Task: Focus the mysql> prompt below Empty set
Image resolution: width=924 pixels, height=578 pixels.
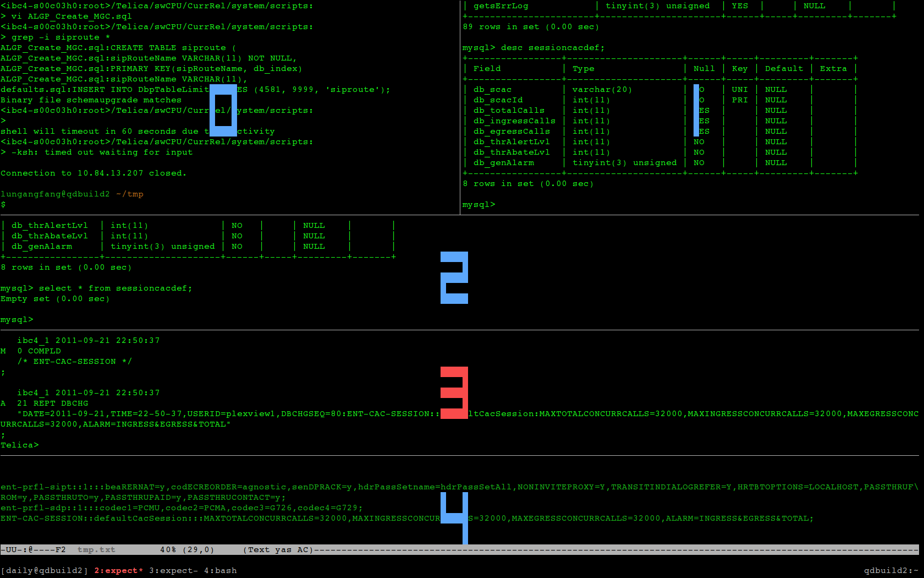Action: 17,320
